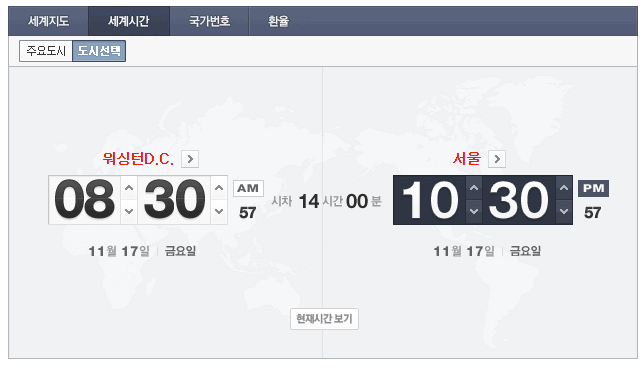This screenshot has height=369, width=643.
Task: Decrease the Washington D.C. hour value
Action: [x=129, y=212]
